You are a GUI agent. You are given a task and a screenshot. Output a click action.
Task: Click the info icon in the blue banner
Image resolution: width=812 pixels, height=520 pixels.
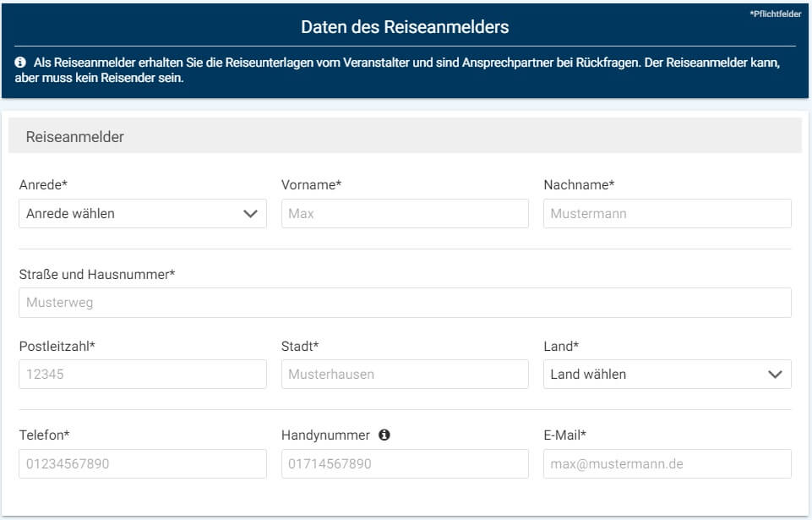pos(20,63)
